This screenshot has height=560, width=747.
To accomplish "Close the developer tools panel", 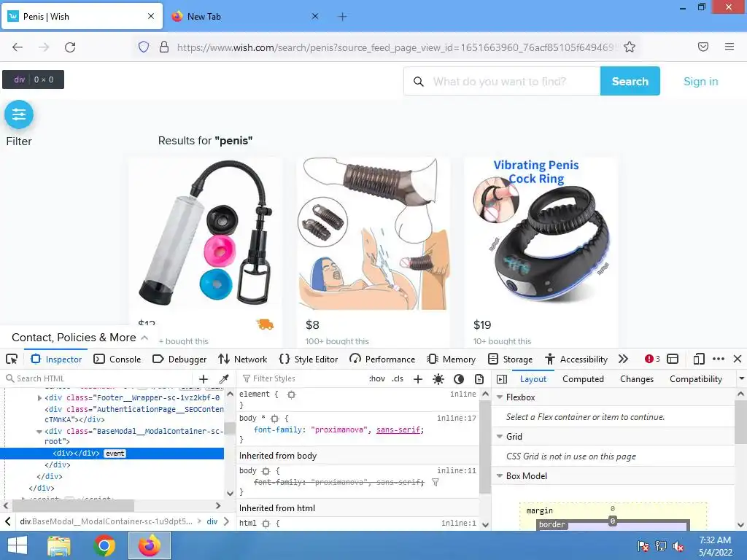I will click(738, 359).
